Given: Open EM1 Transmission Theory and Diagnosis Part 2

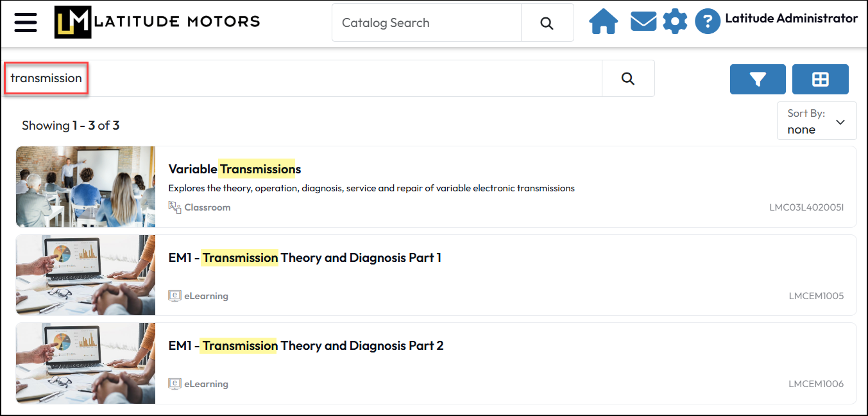Looking at the screenshot, I should 306,345.
